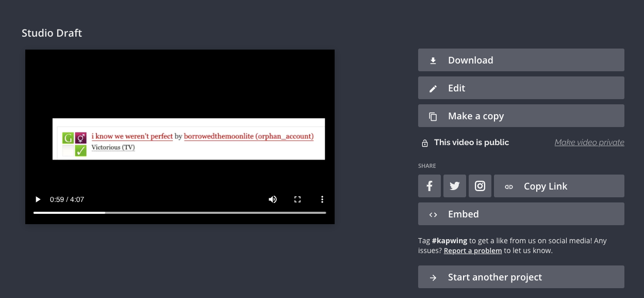Share the video via the Twitter icon
The image size is (644, 298).
click(x=454, y=186)
